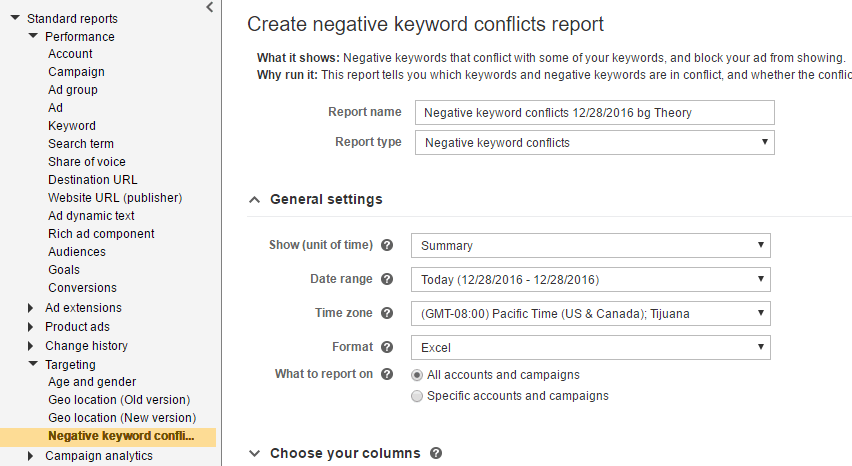Screen dimensions: 852x466
Task: Open the Format dropdown showing Excel
Action: click(590, 348)
